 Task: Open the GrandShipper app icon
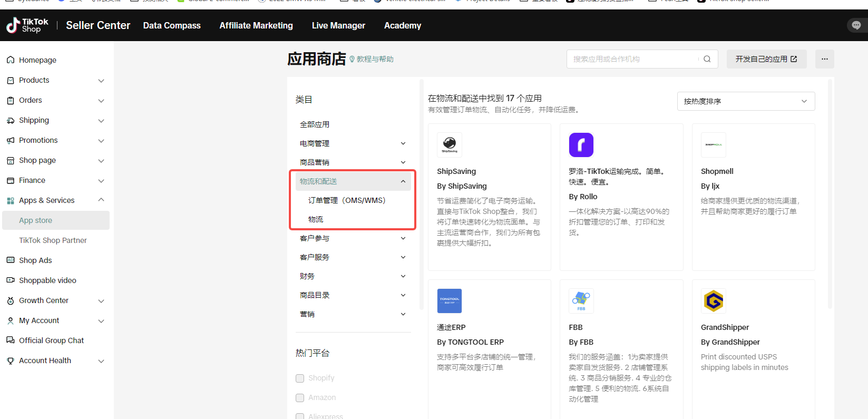click(x=713, y=301)
